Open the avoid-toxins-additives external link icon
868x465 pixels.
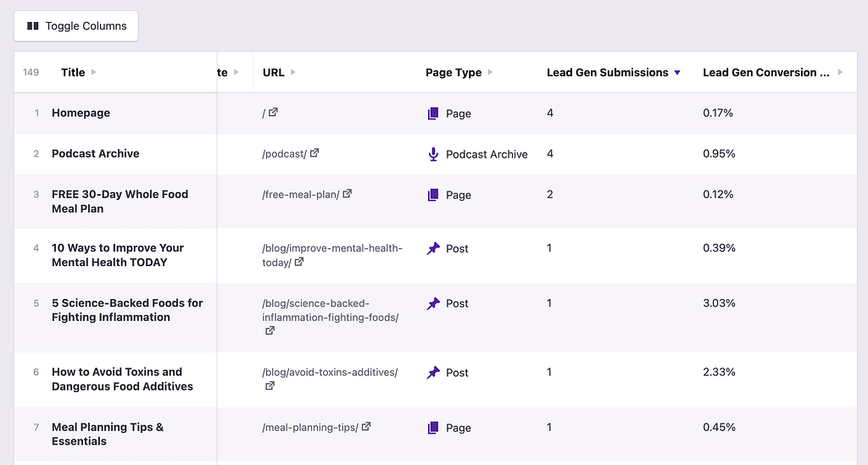pos(270,386)
